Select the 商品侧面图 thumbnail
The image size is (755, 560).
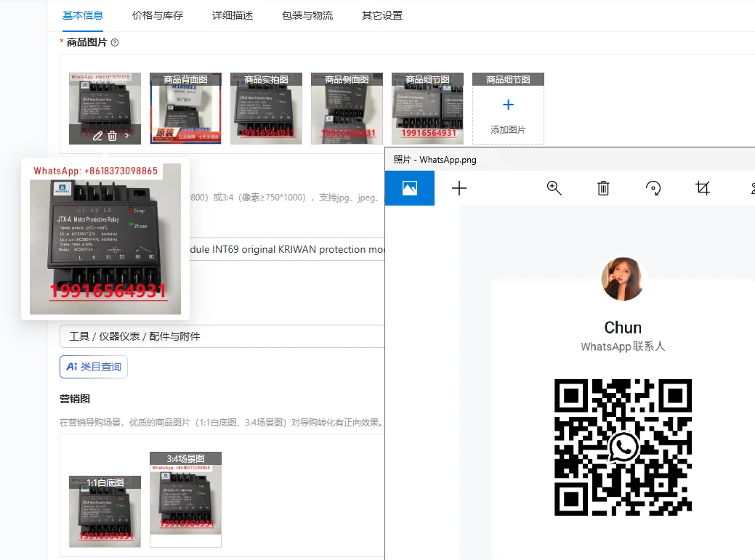(347, 108)
